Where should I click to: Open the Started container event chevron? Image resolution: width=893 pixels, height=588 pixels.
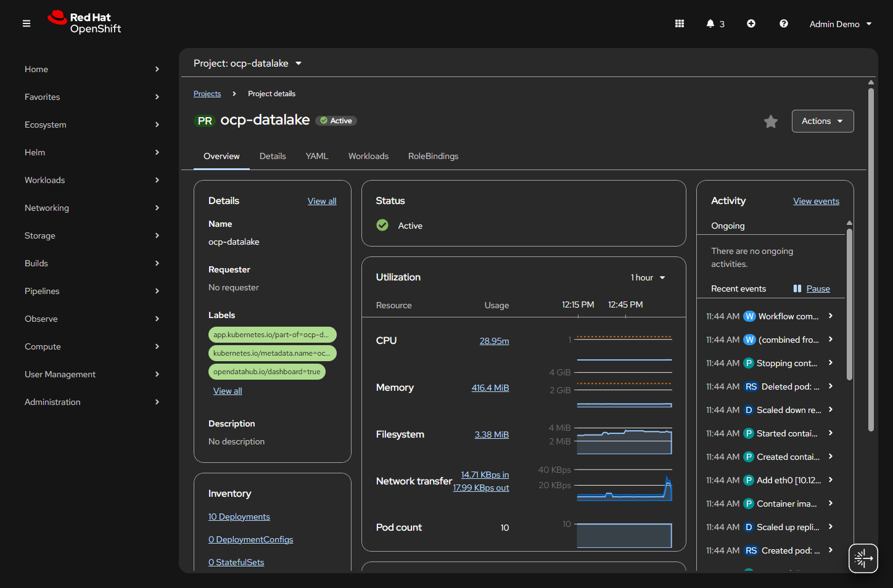tap(831, 433)
